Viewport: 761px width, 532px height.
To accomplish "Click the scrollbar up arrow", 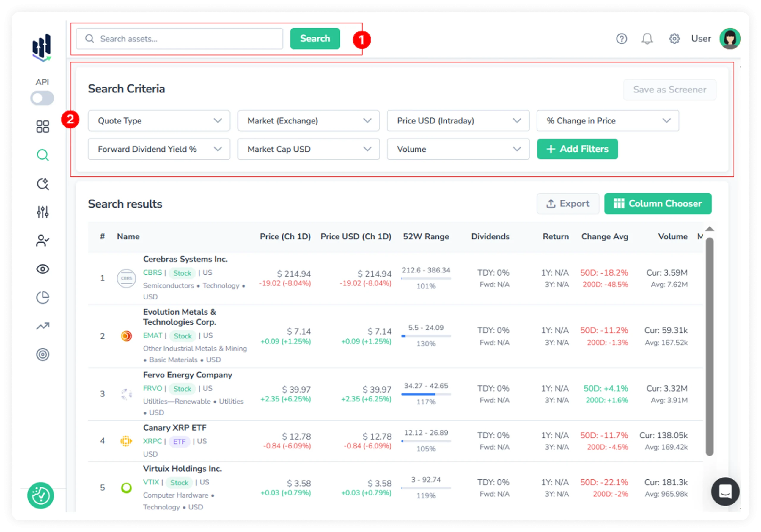I will 709,229.
